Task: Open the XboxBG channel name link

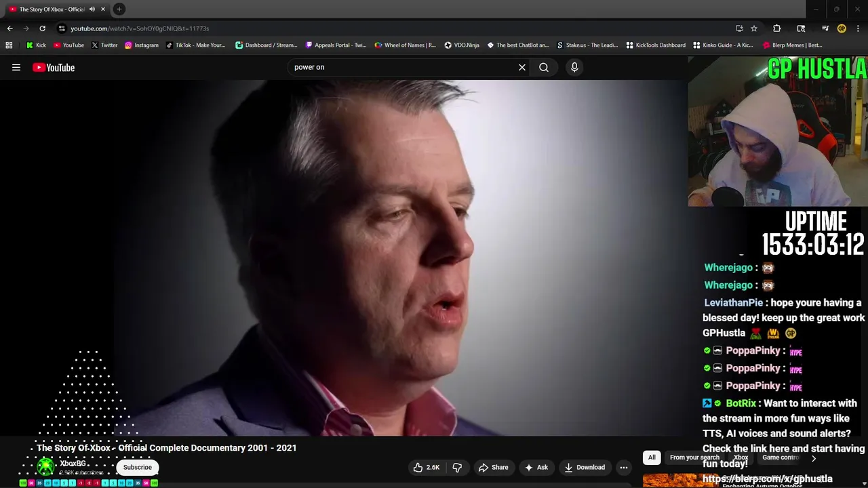Action: [x=73, y=464]
